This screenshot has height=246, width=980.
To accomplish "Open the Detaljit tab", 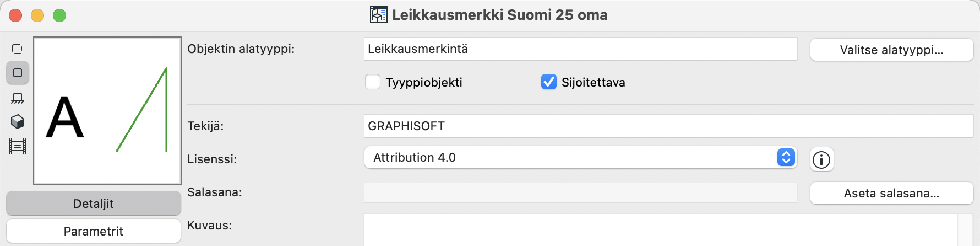I will click(x=94, y=204).
